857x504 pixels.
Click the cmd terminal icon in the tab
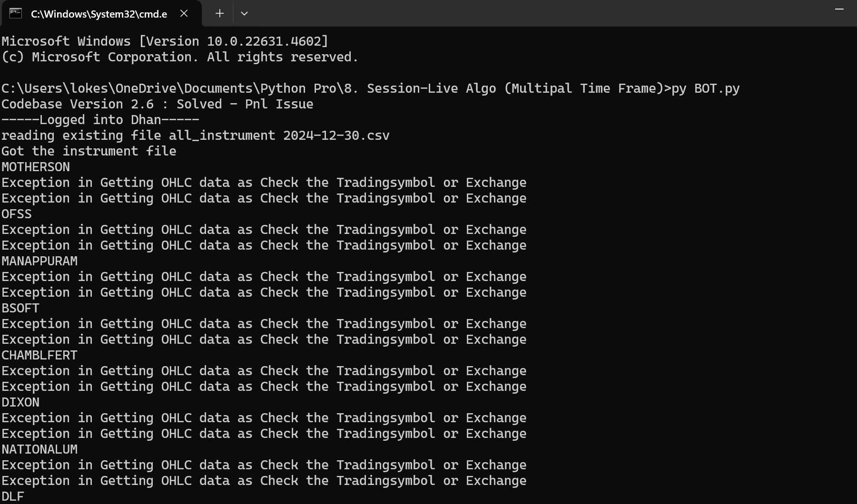16,13
